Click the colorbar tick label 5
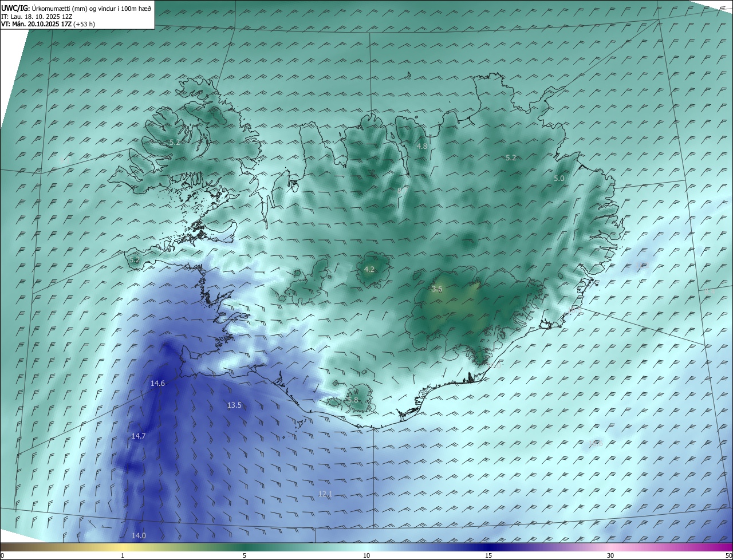Viewport: 733px width, 560px height. click(x=245, y=556)
